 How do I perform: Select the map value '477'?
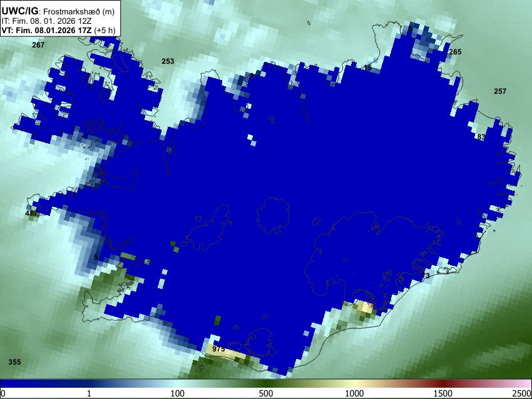pos(31,213)
